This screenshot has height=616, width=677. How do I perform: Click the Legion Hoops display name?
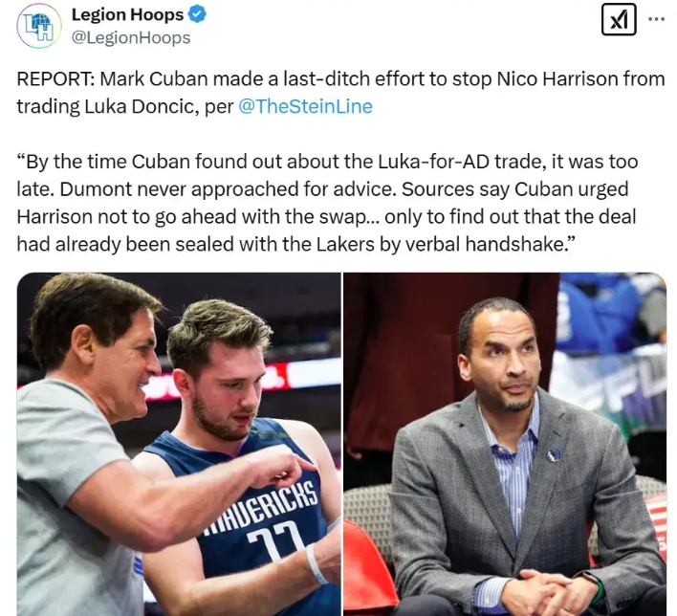[127, 14]
